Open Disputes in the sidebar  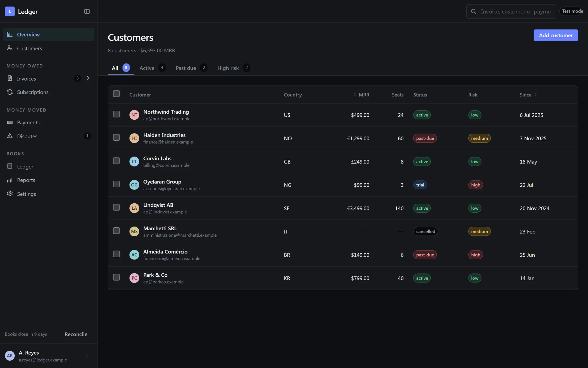click(49, 136)
